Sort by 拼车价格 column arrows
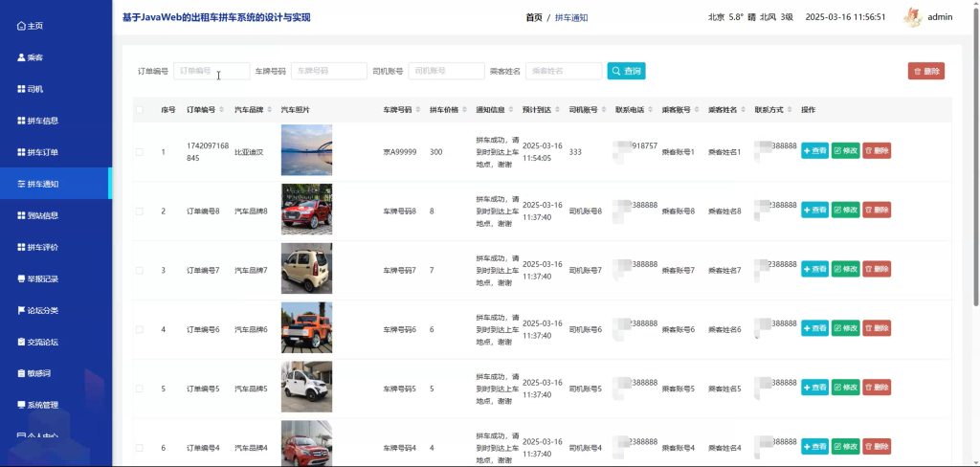The height and width of the screenshot is (467, 980). (464, 110)
